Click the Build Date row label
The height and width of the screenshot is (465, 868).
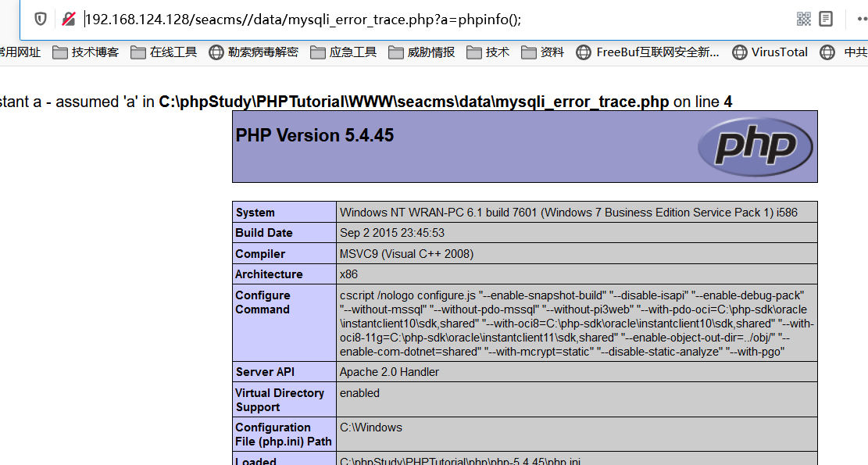coord(284,233)
